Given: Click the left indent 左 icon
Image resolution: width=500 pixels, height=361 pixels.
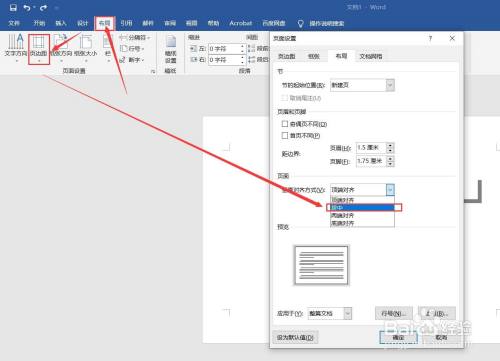Looking at the screenshot, I should click(x=193, y=49).
